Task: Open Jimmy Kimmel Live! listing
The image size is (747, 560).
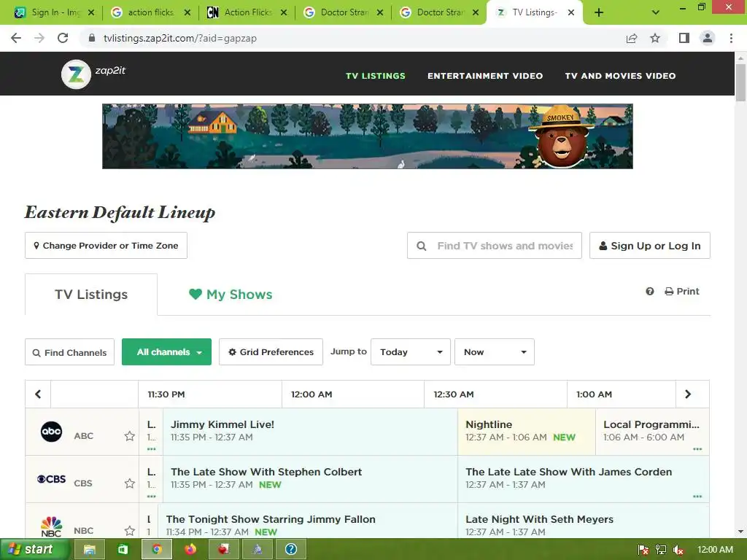Action: coord(310,432)
